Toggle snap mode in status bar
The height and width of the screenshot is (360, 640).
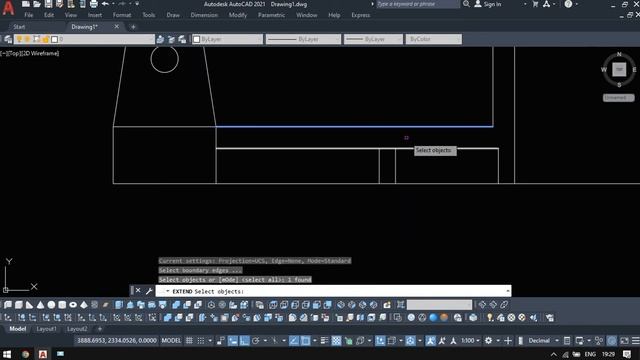(201, 341)
